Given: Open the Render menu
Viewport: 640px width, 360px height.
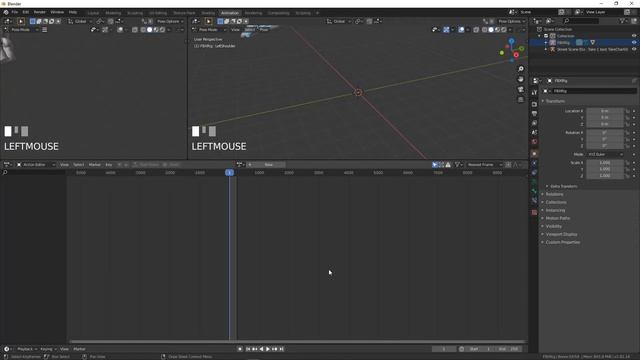Looking at the screenshot, I should (40, 12).
